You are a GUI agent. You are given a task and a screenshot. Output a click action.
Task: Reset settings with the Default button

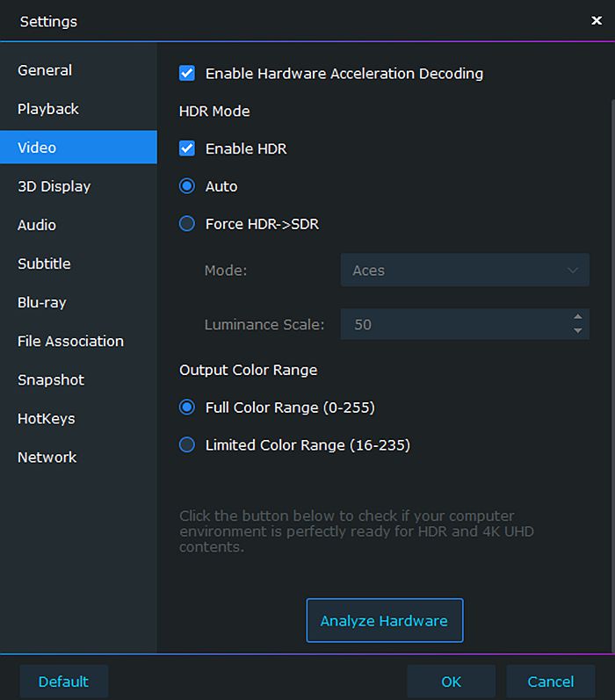click(x=63, y=682)
